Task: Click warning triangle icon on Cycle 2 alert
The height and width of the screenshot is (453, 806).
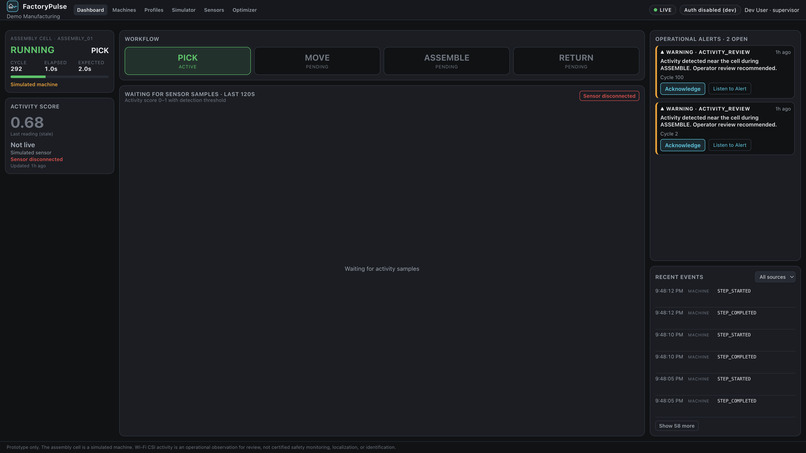Action: point(662,109)
